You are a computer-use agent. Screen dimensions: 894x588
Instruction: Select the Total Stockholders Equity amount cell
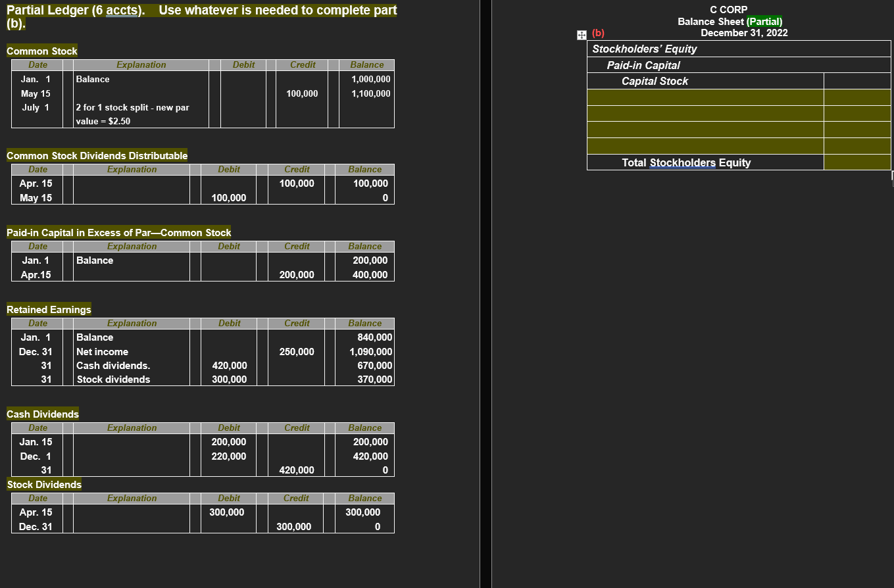pos(857,162)
